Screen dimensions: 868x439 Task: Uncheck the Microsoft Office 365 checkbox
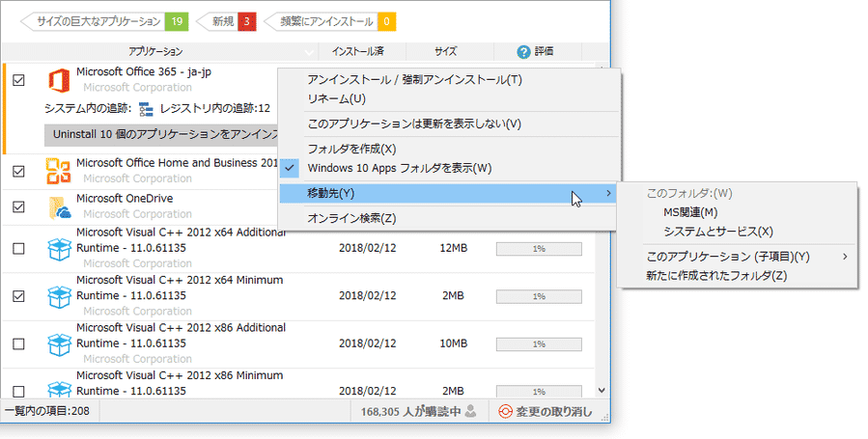18,80
